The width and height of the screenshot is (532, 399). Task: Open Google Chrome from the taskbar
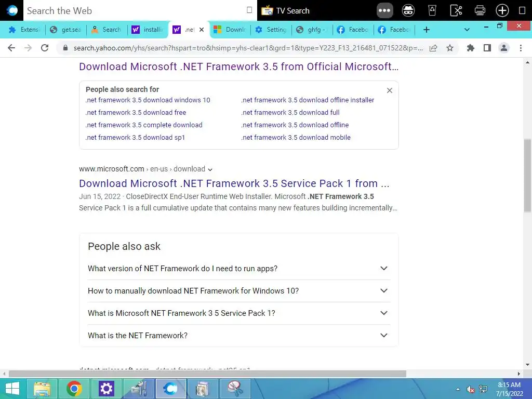[x=74, y=389]
